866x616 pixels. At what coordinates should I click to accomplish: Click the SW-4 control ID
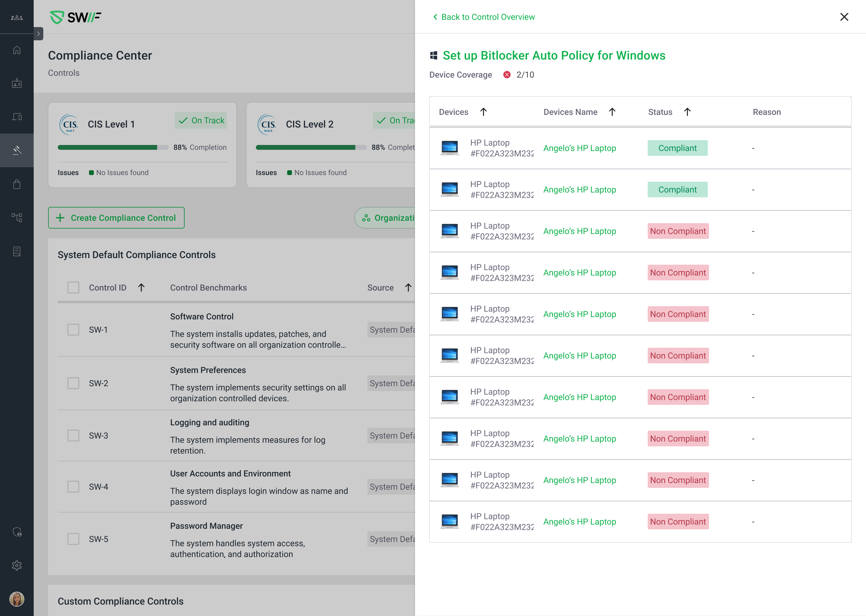pos(99,487)
